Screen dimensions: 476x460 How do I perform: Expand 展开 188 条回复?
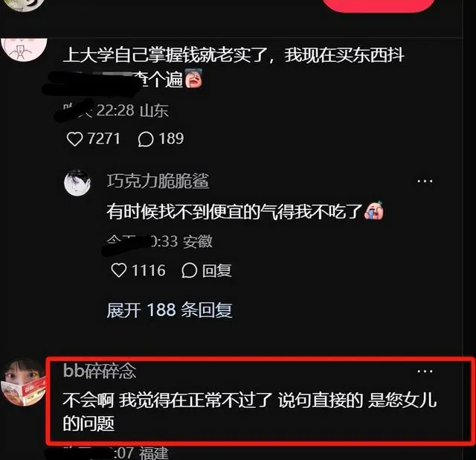pyautogui.click(x=170, y=310)
